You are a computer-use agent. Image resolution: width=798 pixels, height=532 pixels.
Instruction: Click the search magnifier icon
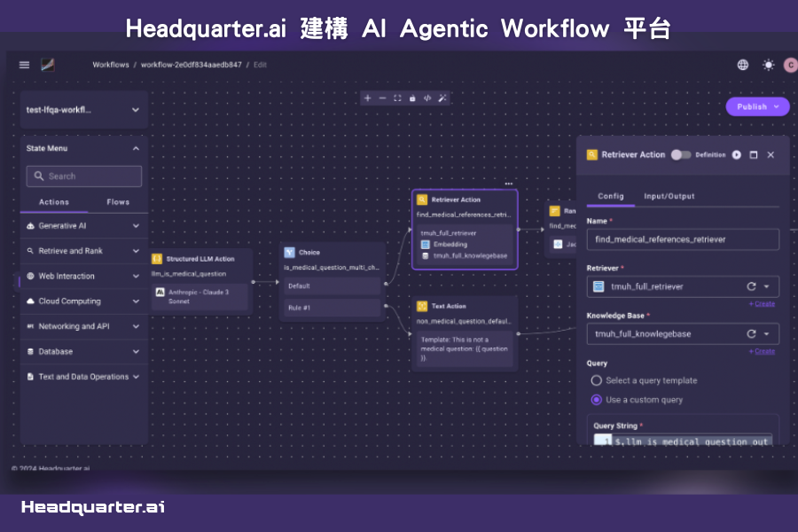pyautogui.click(x=39, y=176)
